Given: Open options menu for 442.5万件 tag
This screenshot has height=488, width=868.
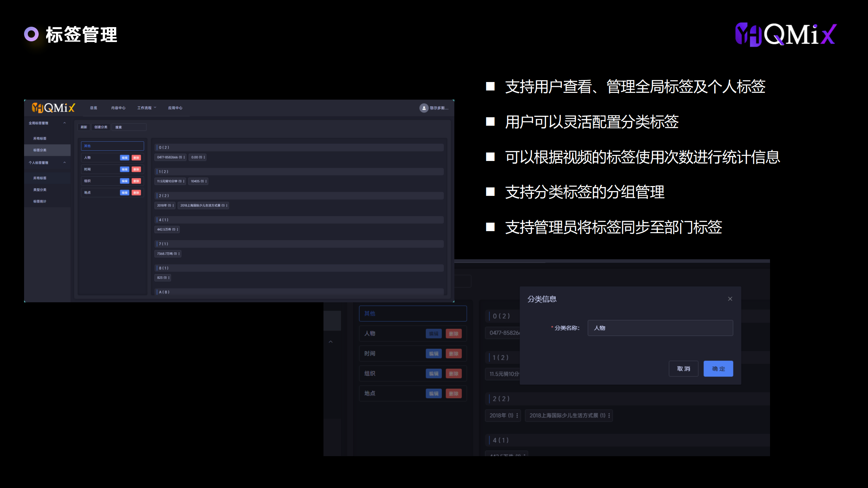Looking at the screenshot, I should click(x=177, y=229).
